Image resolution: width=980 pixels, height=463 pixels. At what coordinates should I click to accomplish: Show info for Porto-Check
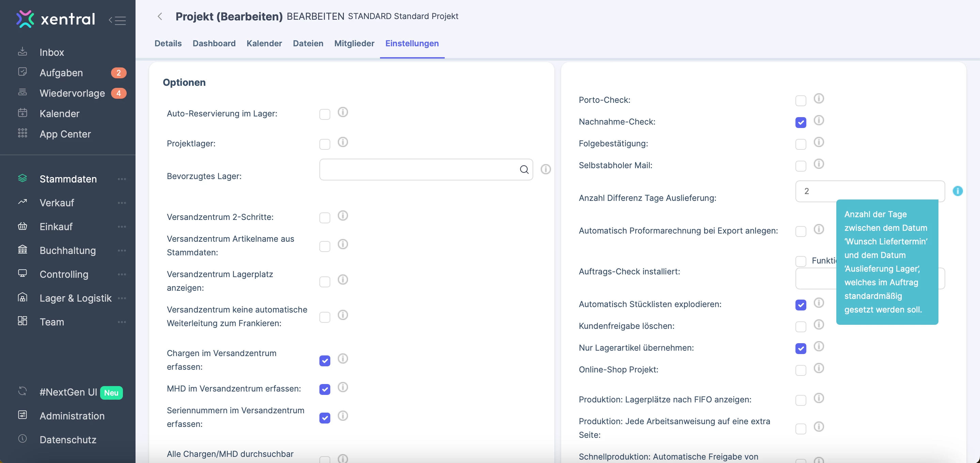[819, 98]
